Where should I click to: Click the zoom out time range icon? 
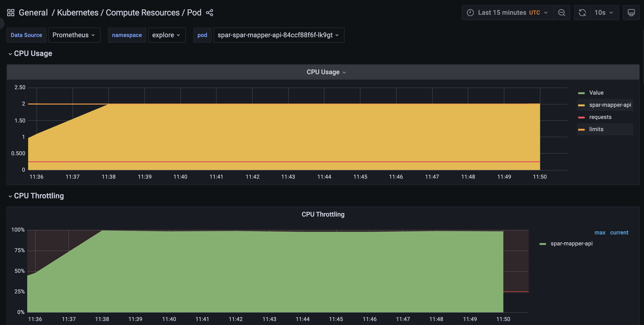(562, 12)
